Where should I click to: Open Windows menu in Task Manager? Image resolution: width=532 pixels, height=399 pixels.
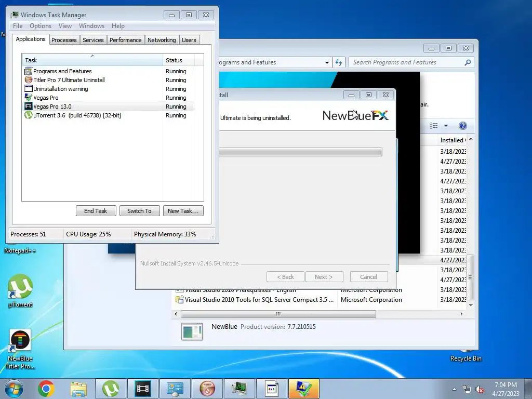(91, 26)
